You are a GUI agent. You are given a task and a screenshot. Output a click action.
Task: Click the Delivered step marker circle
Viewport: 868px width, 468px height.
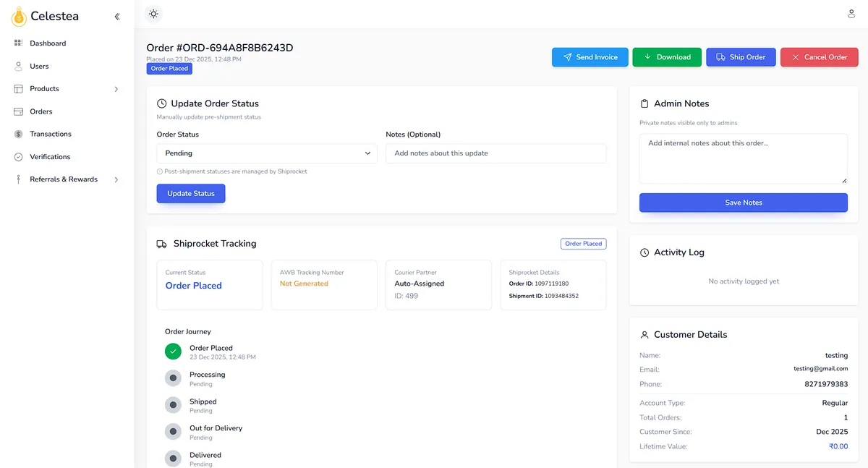tap(173, 459)
